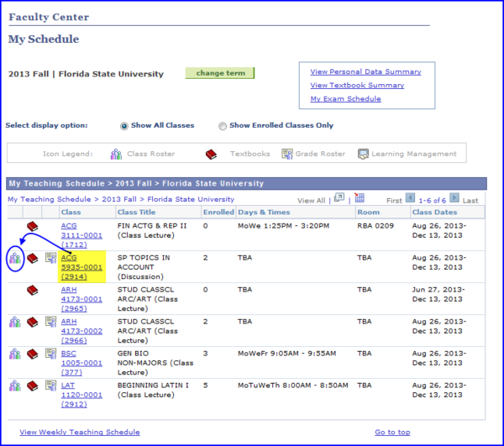
Task: Click textbook icon for ARH 4173-0001
Action: click(x=33, y=291)
